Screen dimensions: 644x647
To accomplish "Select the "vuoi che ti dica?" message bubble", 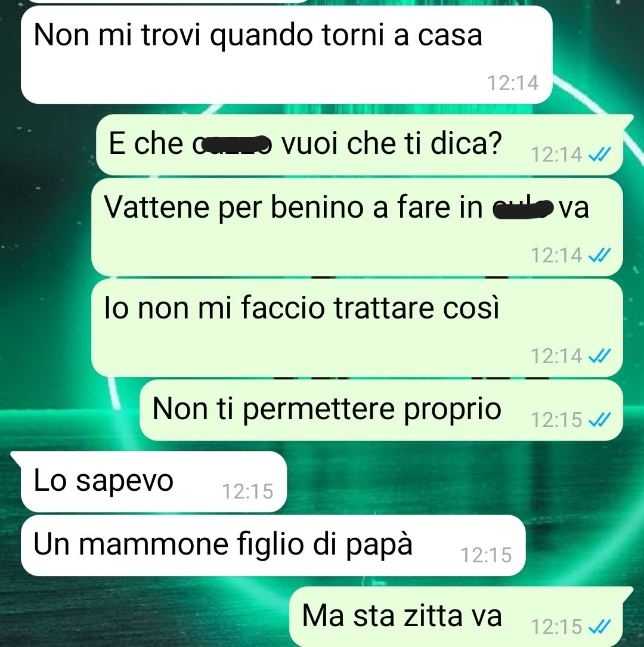I will pos(360,144).
